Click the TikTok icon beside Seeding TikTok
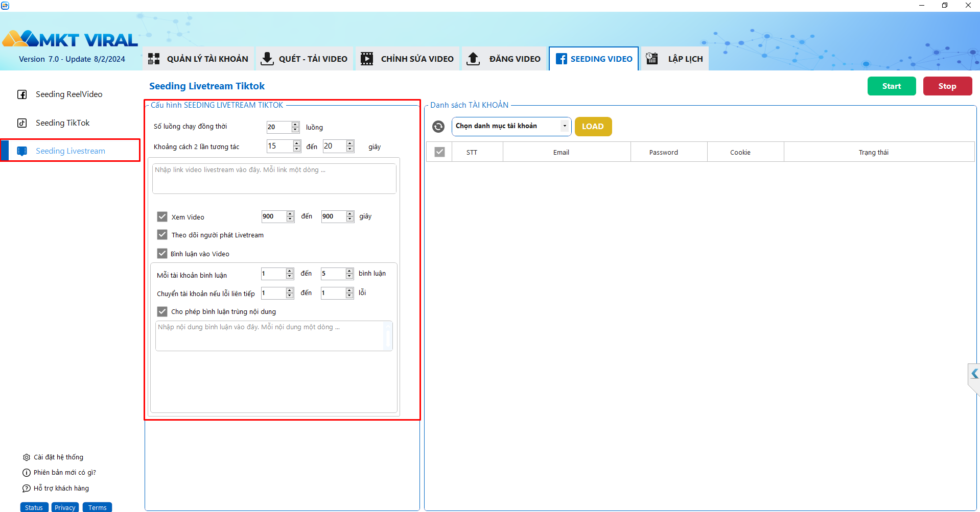The width and height of the screenshot is (980, 512). [x=22, y=123]
